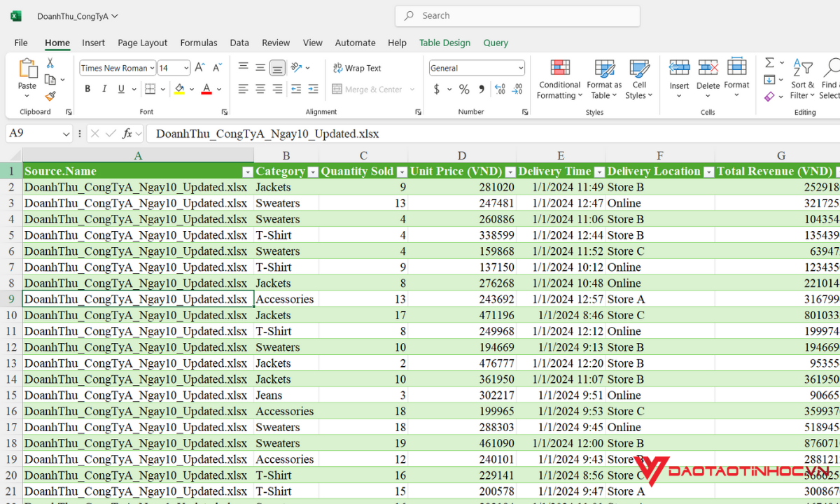This screenshot has height=504, width=840.
Task: Expand the General number format dropdown
Action: coord(520,68)
